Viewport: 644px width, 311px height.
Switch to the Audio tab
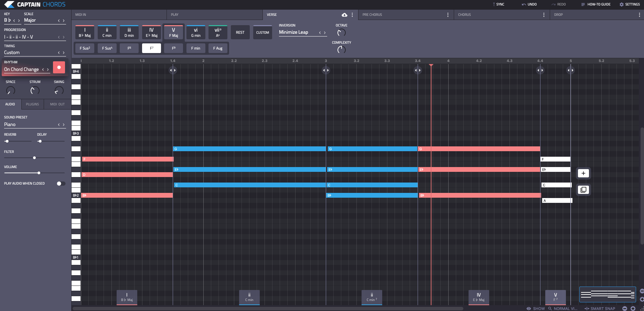10,104
